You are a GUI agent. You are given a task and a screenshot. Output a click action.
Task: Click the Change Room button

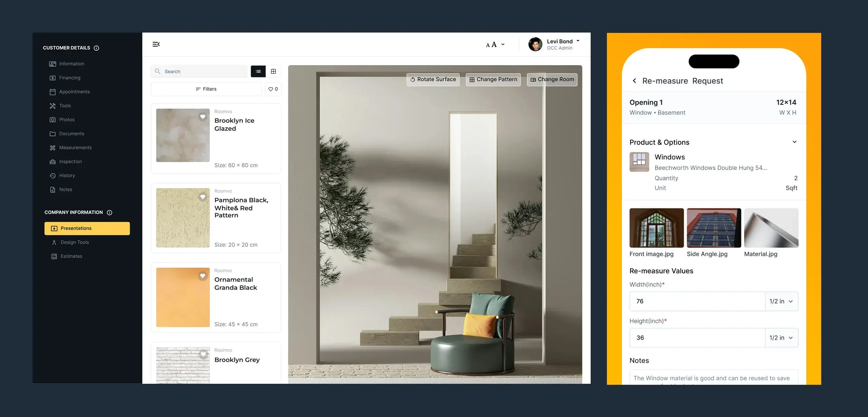point(552,80)
